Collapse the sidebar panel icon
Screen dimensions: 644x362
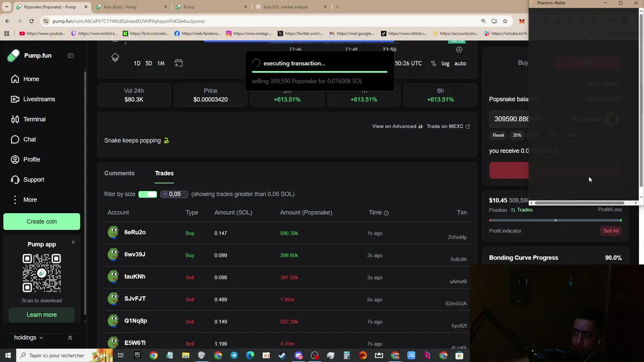[x=70, y=55]
